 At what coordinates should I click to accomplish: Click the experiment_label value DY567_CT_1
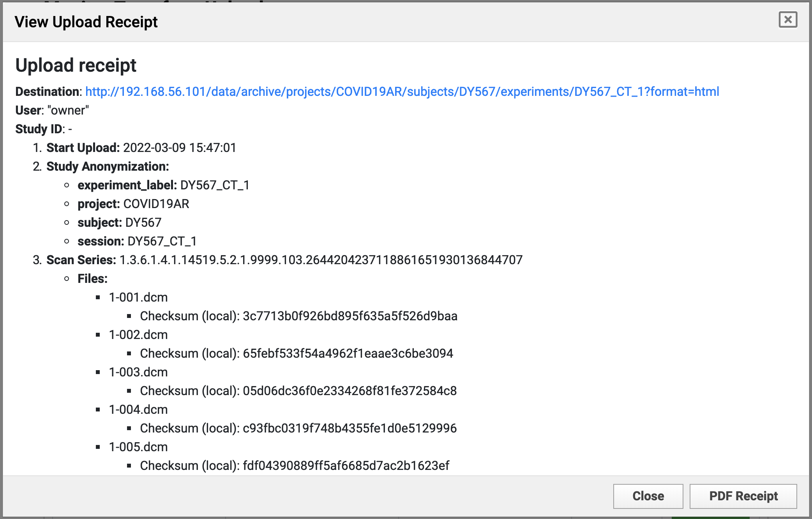215,185
